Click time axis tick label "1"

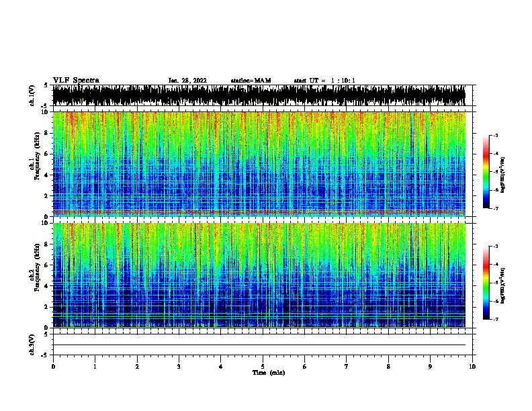[95, 366]
